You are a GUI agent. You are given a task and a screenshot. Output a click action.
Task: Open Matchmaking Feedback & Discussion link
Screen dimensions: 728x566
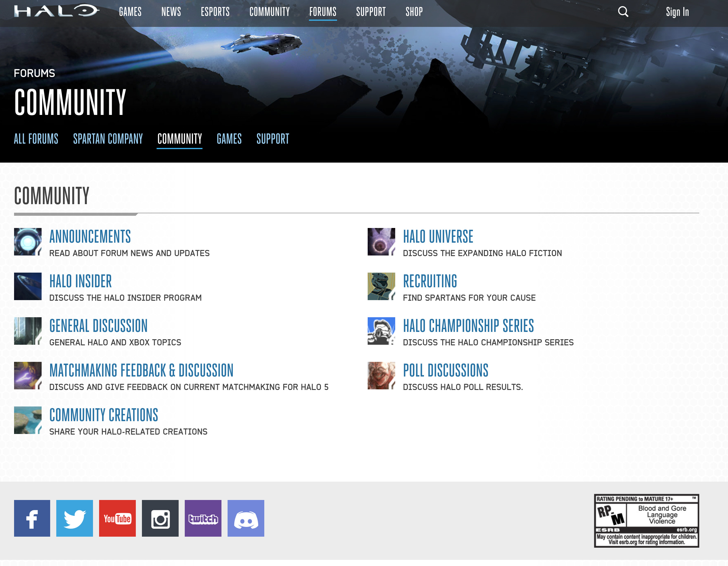[141, 370]
